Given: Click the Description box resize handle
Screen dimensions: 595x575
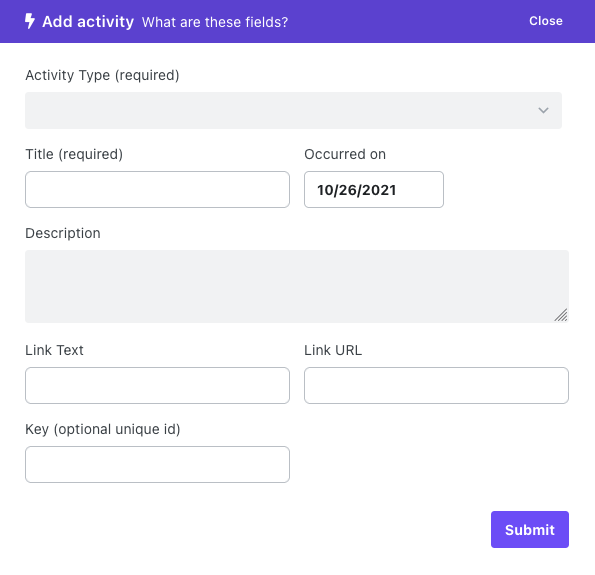Looking at the screenshot, I should [561, 315].
